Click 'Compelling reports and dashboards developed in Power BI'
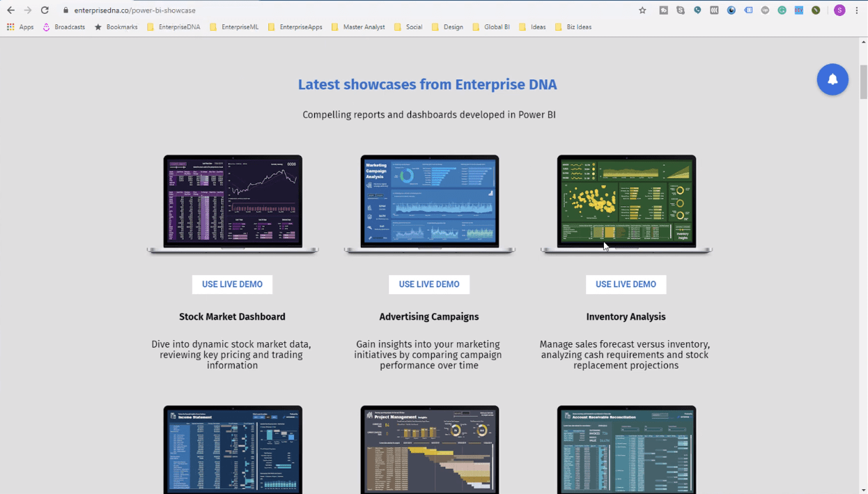This screenshot has height=494, width=868. [429, 115]
